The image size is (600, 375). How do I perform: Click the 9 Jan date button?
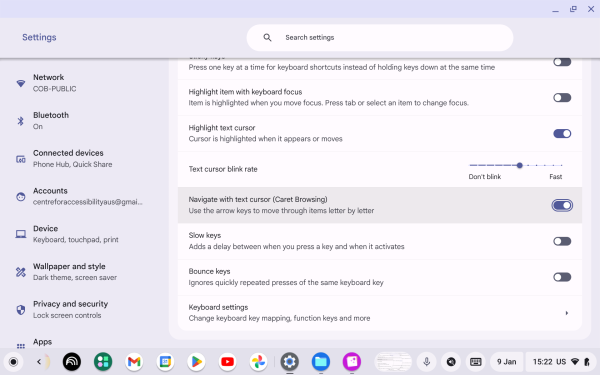(506, 362)
